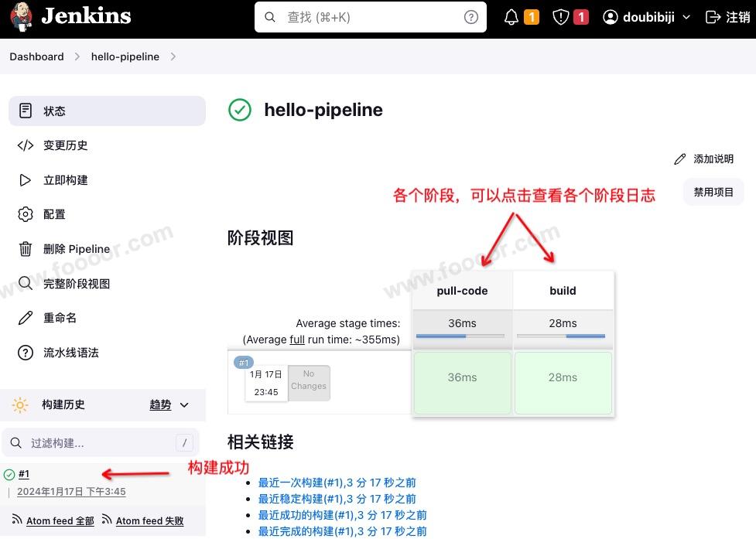Click the search help question mark icon
This screenshot has height=539, width=756.
pyautogui.click(x=470, y=17)
